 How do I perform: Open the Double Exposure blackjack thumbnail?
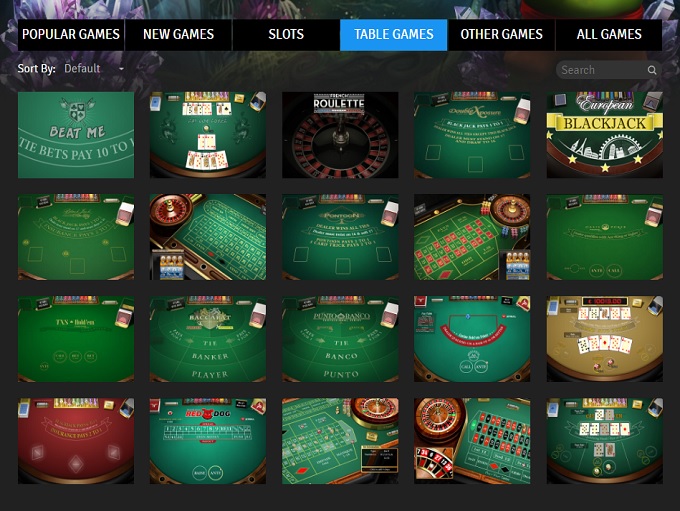click(x=472, y=135)
